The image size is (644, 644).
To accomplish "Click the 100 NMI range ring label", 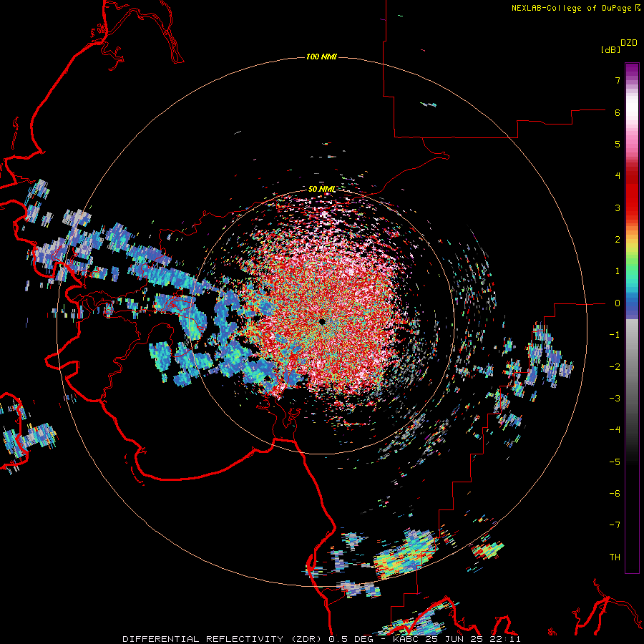I will pyautogui.click(x=321, y=57).
